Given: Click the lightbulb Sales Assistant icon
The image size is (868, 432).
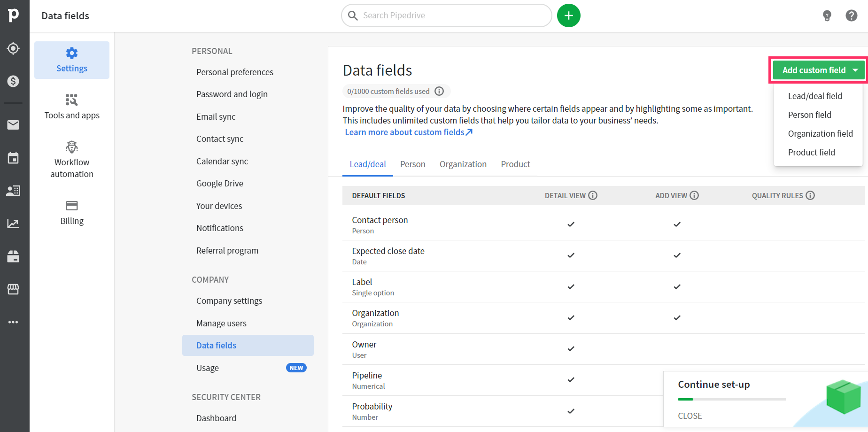Looking at the screenshot, I should [x=827, y=16].
